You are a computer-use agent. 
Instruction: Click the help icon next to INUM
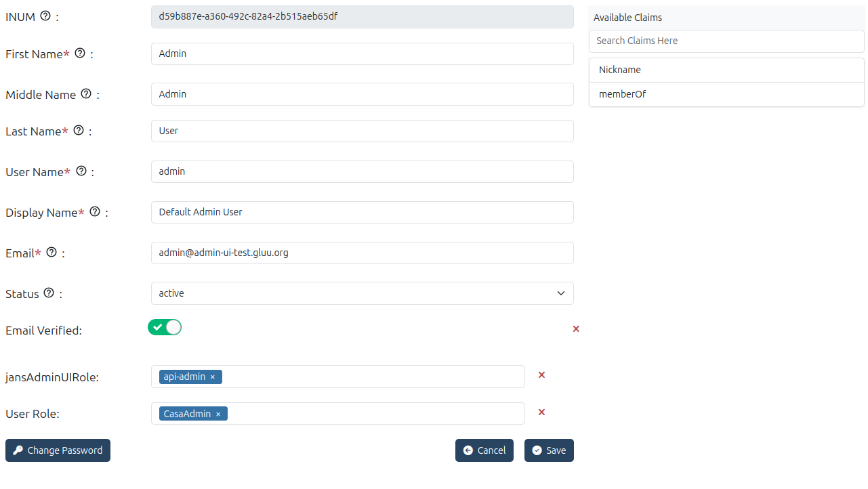(45, 16)
